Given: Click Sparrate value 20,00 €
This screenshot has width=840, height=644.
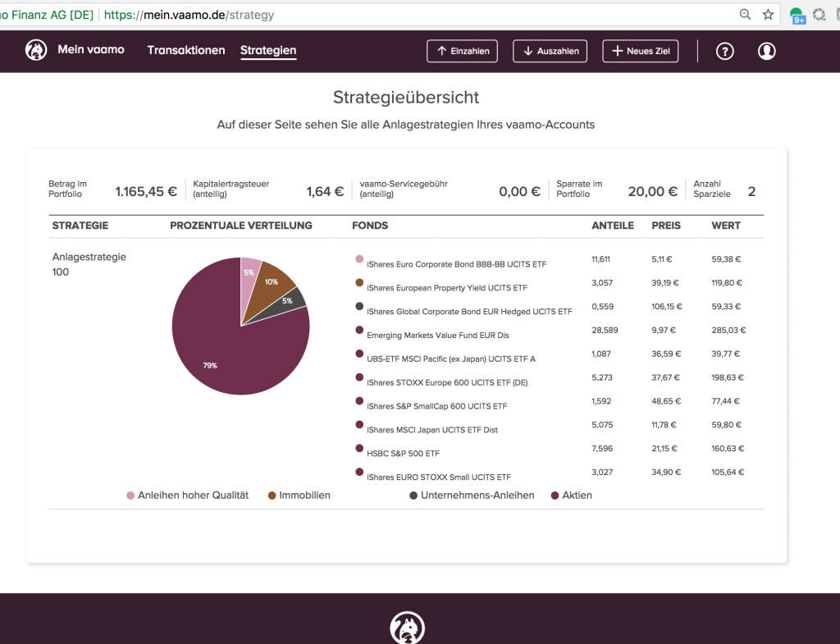Looking at the screenshot, I should click(652, 191).
